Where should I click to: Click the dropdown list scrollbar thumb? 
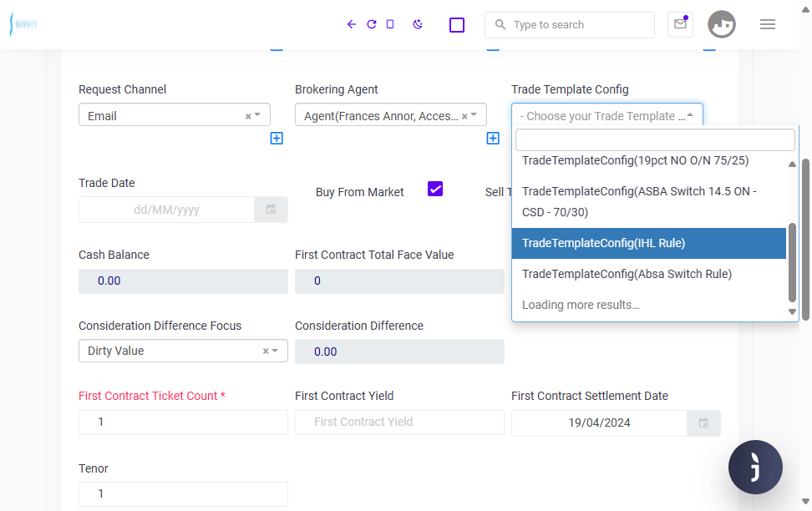tap(792, 262)
